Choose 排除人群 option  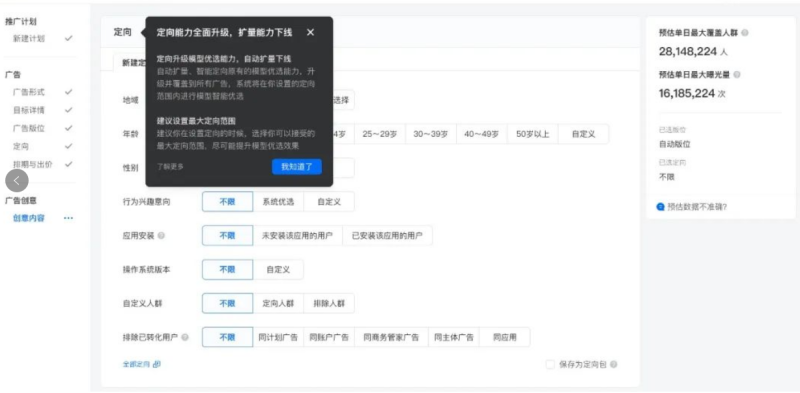pyautogui.click(x=329, y=303)
